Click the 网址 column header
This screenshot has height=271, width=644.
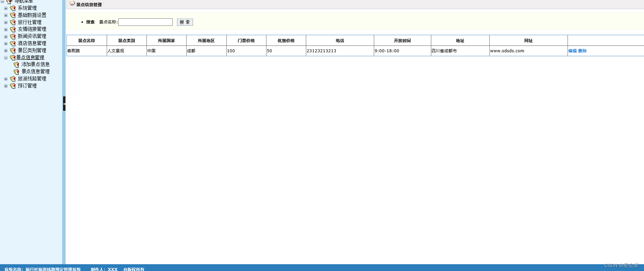(x=528, y=40)
